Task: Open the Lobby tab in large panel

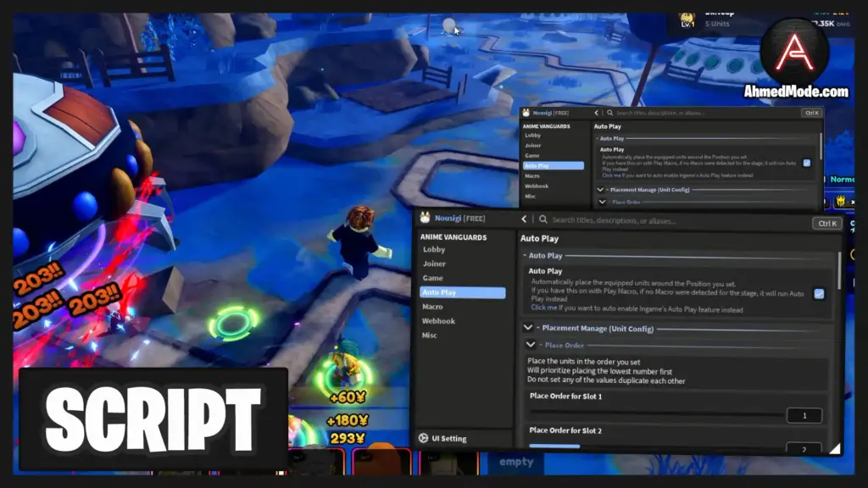Action: click(434, 250)
